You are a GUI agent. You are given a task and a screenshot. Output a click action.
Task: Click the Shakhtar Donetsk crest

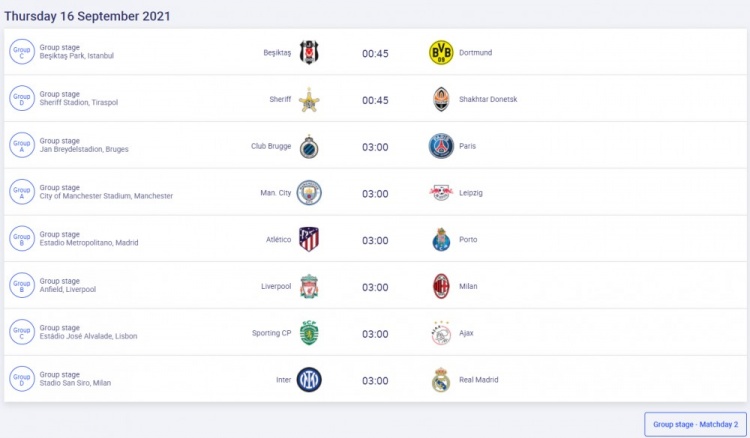(441, 100)
